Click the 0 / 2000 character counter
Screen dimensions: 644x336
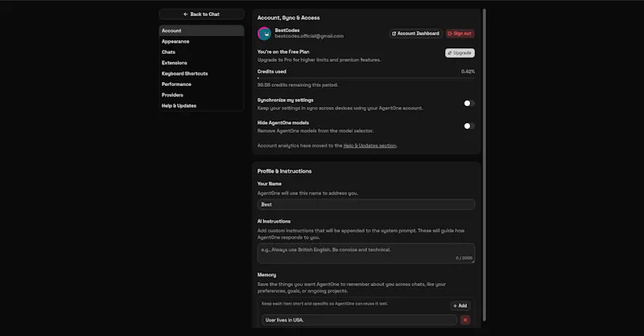pos(464,258)
